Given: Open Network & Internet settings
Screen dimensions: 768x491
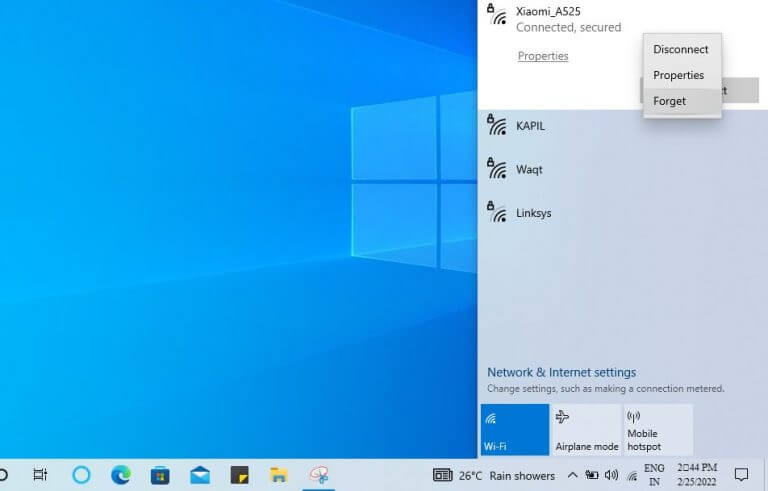Looking at the screenshot, I should (x=561, y=372).
